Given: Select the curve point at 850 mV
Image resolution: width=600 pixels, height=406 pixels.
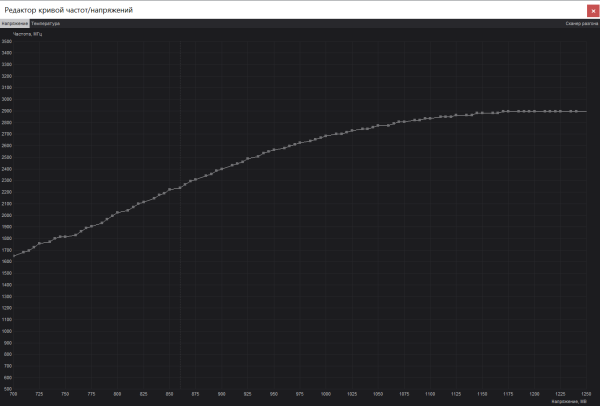Looking at the screenshot, I should coord(169,189).
